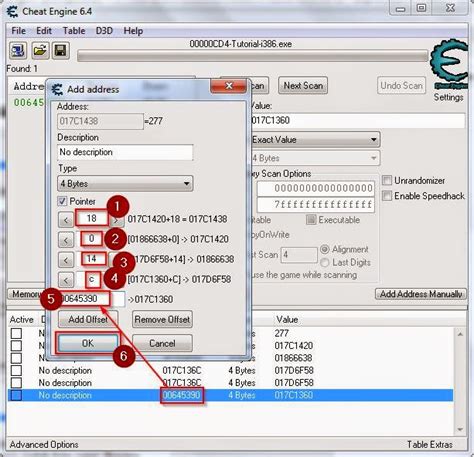Screen dimensions: 474x457
Task: Click the Add Offset button
Action: coord(88,319)
